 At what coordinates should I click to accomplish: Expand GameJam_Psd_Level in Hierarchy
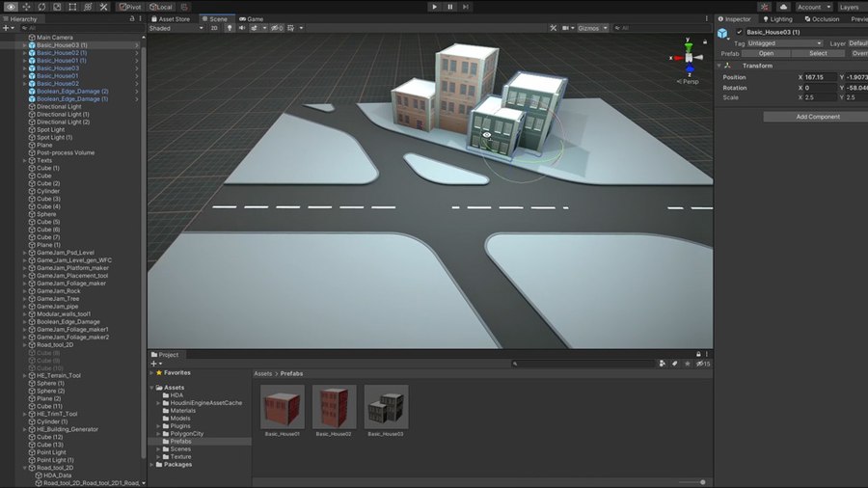point(24,253)
